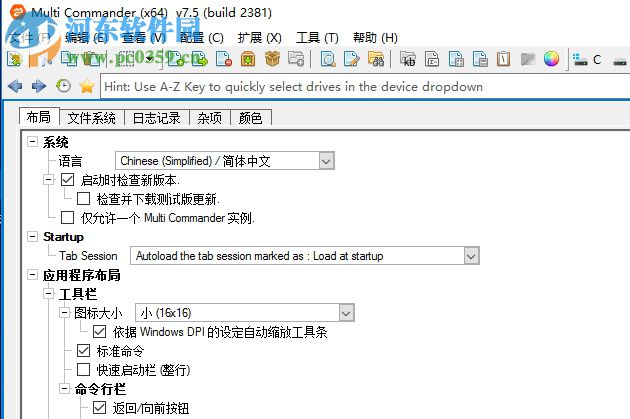
Task: Enable 快速启动栏 (整行) checkbox
Action: [83, 369]
